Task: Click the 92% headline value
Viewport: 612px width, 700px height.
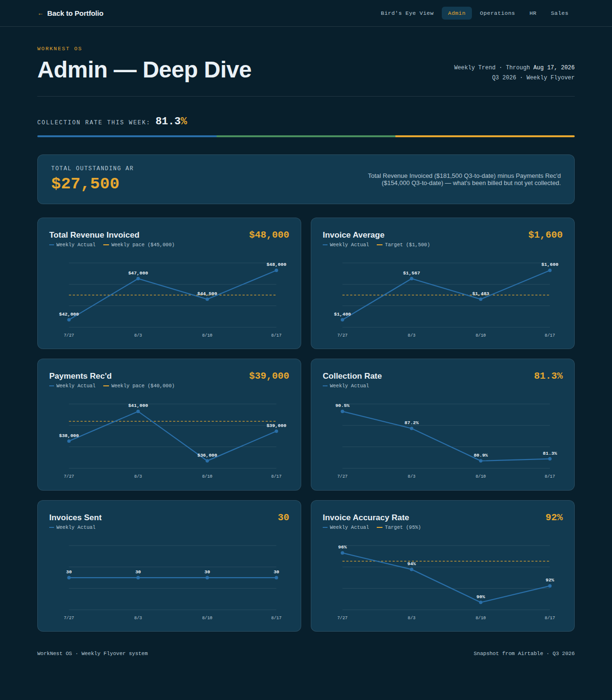Action: pyautogui.click(x=554, y=517)
